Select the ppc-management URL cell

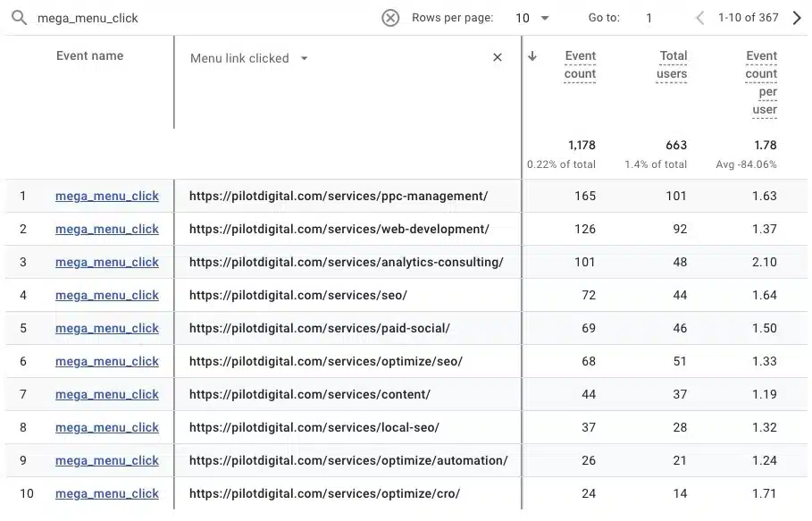[x=339, y=197]
